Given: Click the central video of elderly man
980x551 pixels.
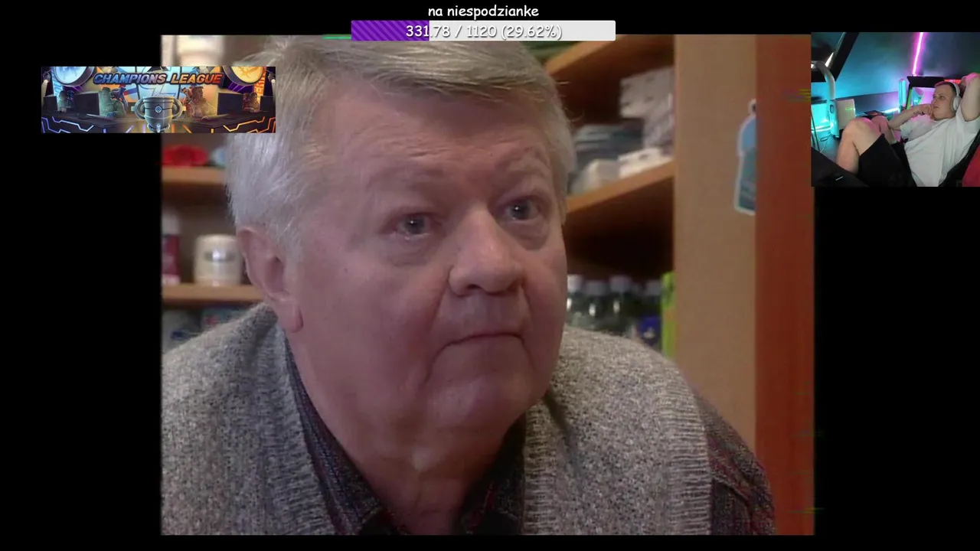Looking at the screenshot, I should click(x=487, y=285).
